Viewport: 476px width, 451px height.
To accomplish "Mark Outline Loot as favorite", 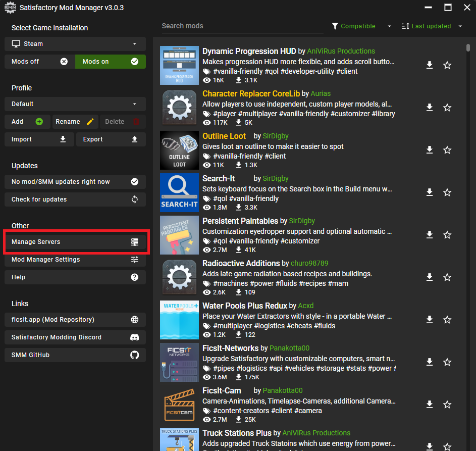I will (x=447, y=149).
